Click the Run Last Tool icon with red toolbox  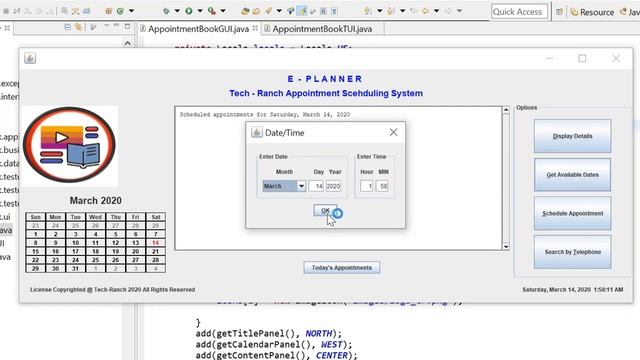(211, 11)
